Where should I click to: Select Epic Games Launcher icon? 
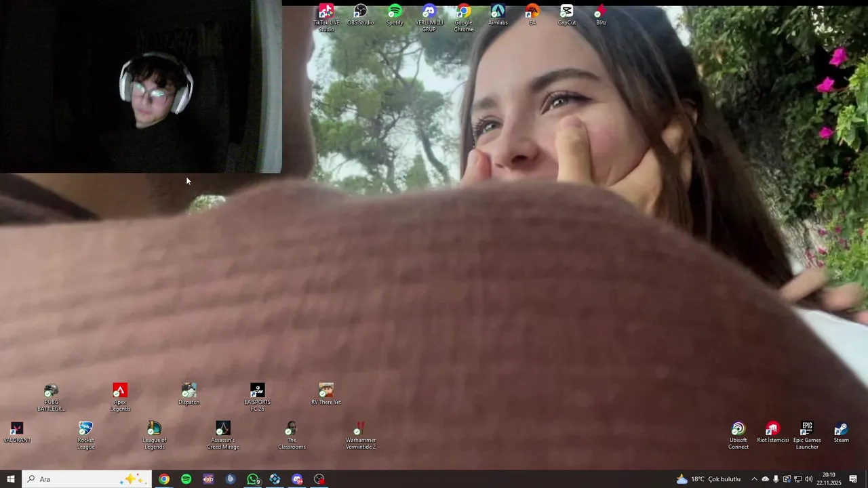[x=807, y=436]
